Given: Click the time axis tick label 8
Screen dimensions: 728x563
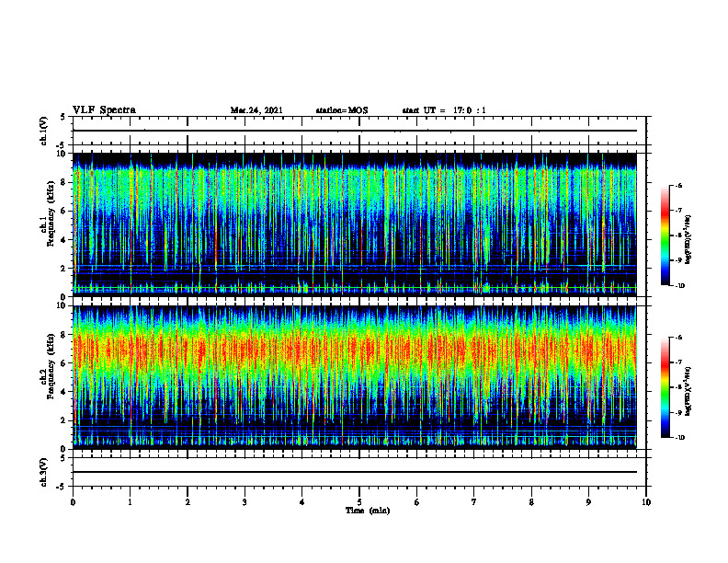Looking at the screenshot, I should coord(531,502).
